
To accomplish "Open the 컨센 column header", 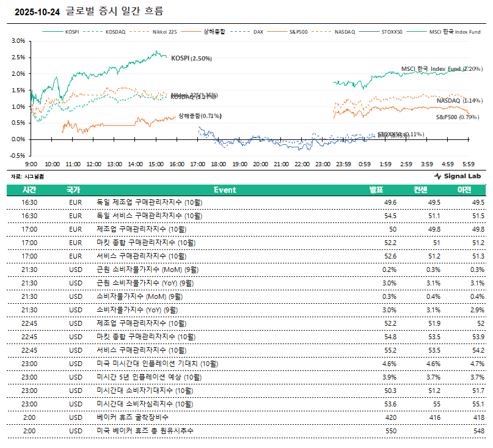I will (x=421, y=190).
